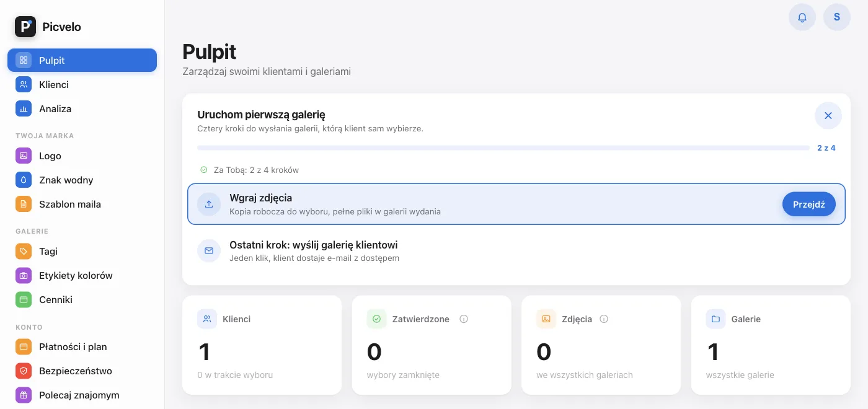The height and width of the screenshot is (409, 868).
Task: Open the user avatar menu S
Action: (x=837, y=17)
